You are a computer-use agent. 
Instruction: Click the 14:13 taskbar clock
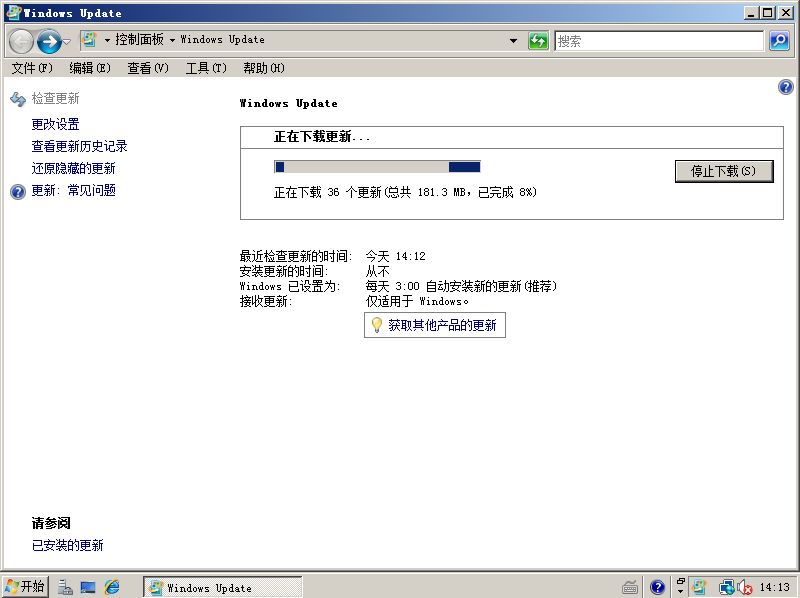[x=774, y=587]
